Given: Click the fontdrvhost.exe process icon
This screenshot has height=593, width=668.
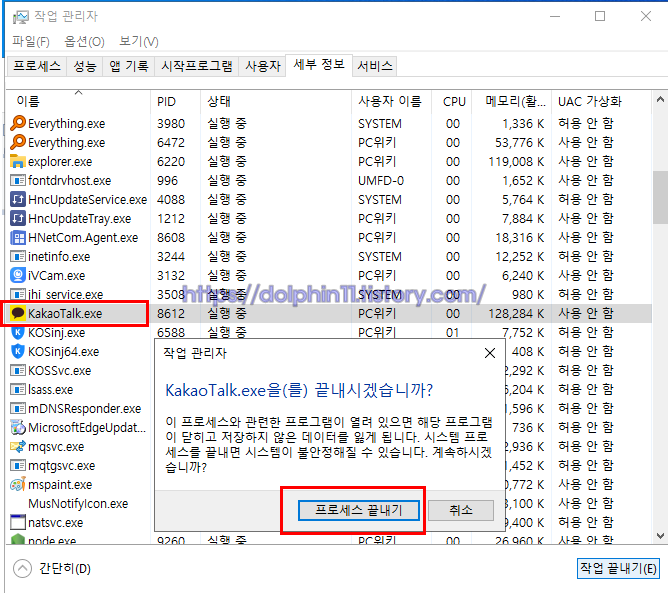Looking at the screenshot, I should pyautogui.click(x=17, y=181).
